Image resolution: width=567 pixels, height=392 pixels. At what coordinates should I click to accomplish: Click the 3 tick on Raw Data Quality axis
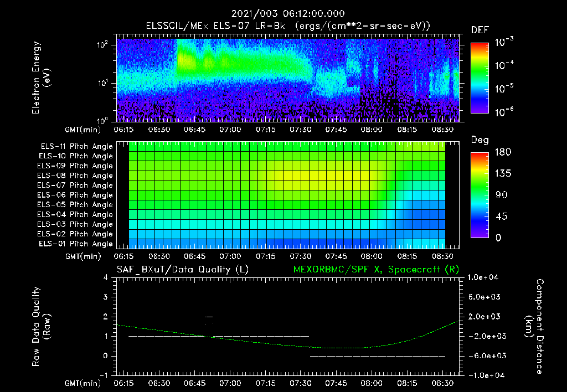coord(106,297)
